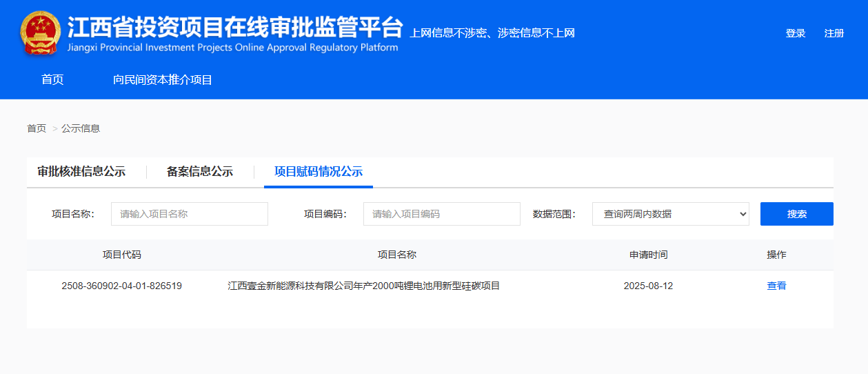Click the 项目名称 column header
The height and width of the screenshot is (374, 868).
397,255
